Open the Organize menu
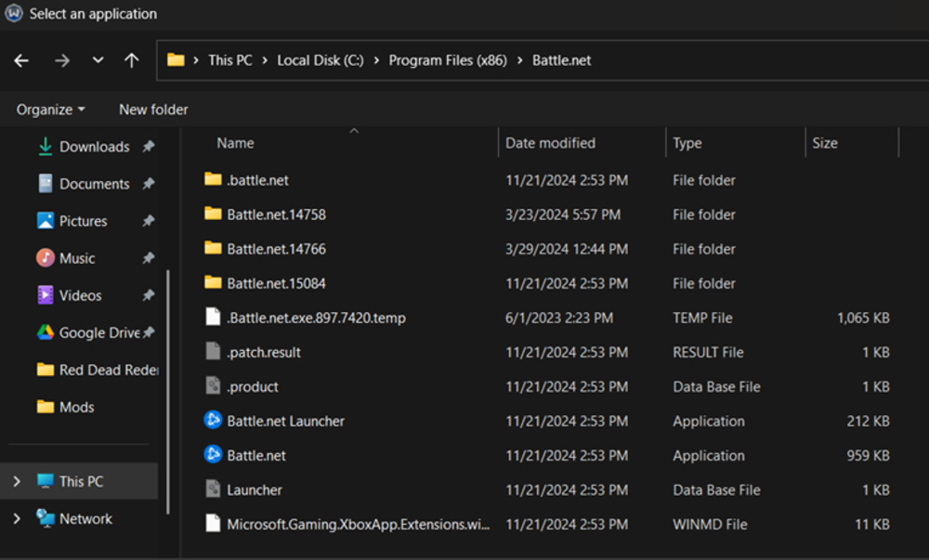This screenshot has height=560, width=929. tap(48, 109)
